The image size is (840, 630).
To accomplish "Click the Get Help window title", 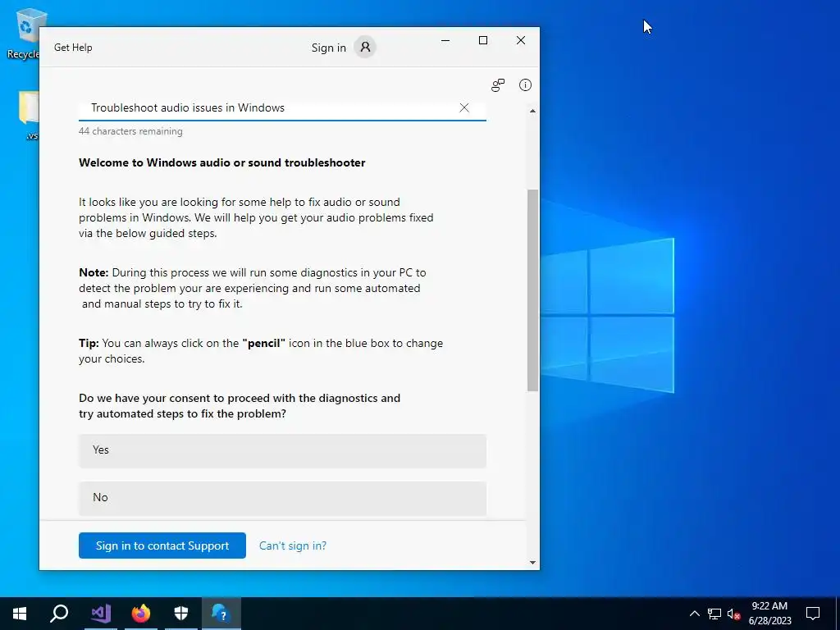I will pos(73,47).
